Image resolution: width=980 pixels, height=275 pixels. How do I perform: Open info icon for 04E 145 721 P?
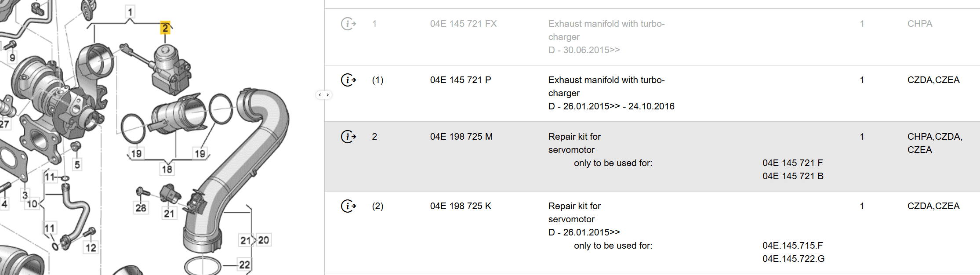(348, 80)
